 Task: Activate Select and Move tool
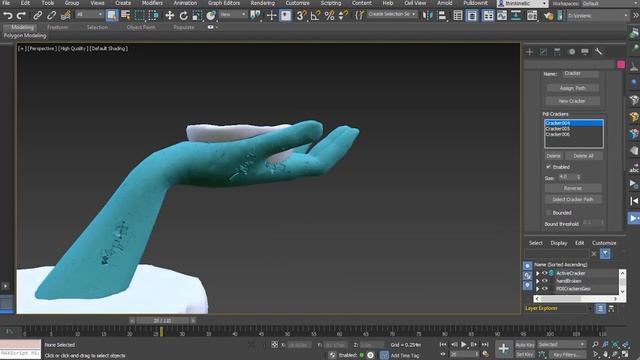click(x=169, y=16)
